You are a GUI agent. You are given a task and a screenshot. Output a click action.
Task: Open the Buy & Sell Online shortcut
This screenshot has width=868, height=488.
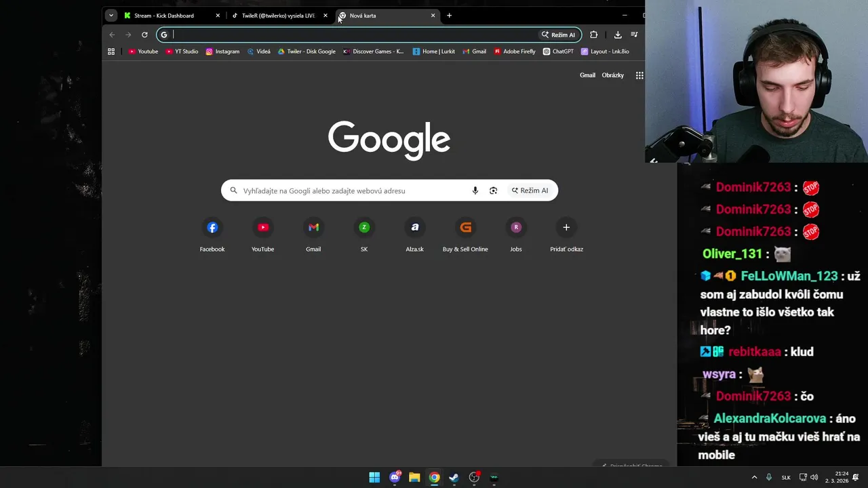pos(465,235)
